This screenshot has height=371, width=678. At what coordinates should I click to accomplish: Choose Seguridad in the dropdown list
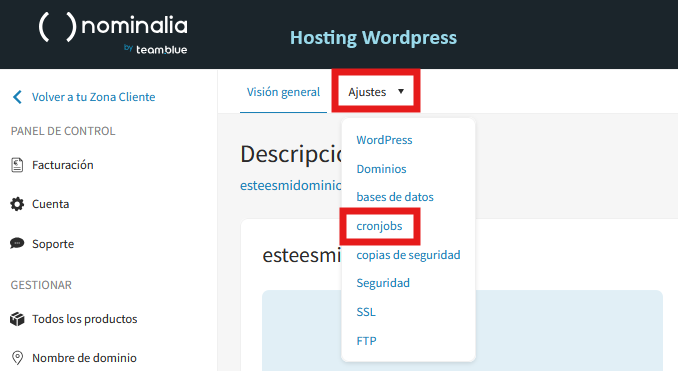[383, 283]
